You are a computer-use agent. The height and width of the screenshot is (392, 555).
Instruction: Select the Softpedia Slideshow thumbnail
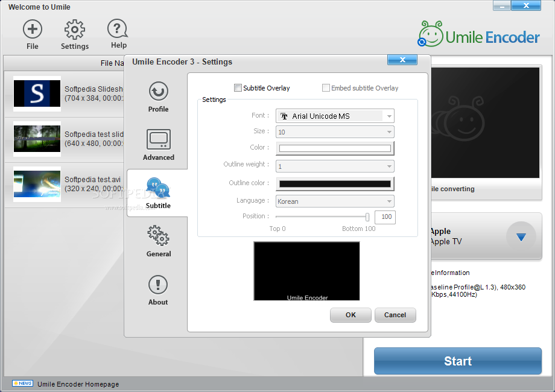point(37,93)
